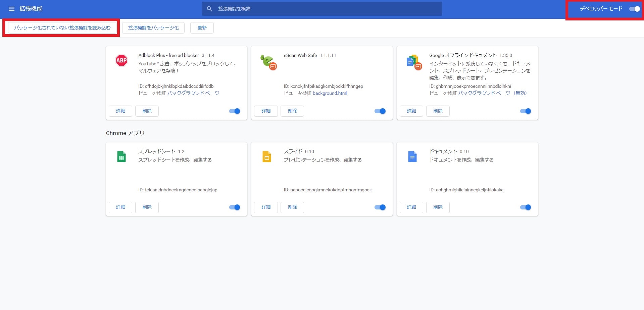This screenshot has height=310, width=644.
Task: Click 削除 for スプレッドシート app
Action: (147, 207)
